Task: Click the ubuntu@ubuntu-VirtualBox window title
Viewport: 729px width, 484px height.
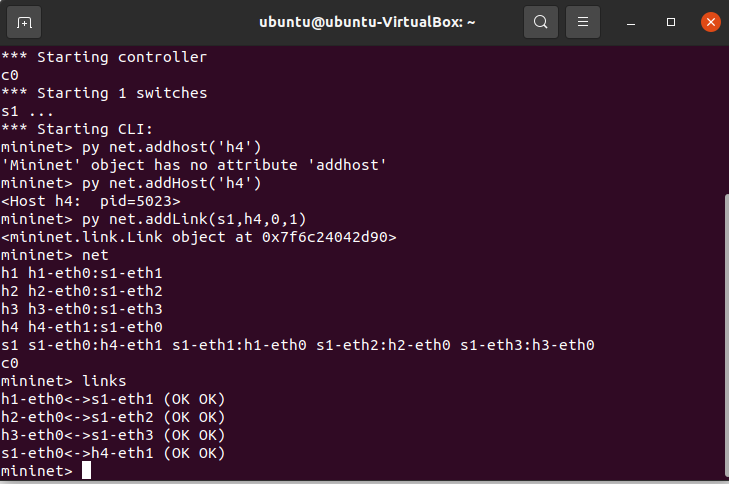Action: click(367, 22)
